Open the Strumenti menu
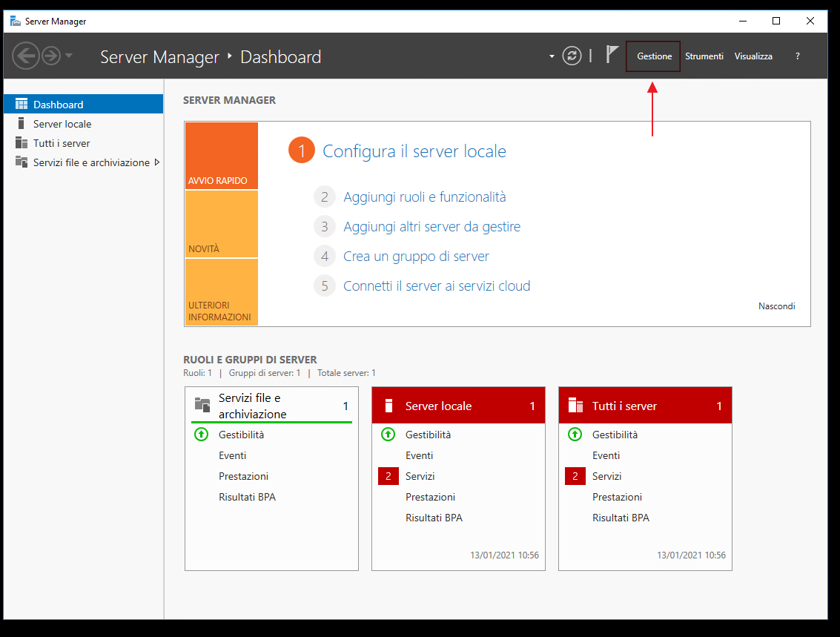840x637 pixels. [x=704, y=56]
